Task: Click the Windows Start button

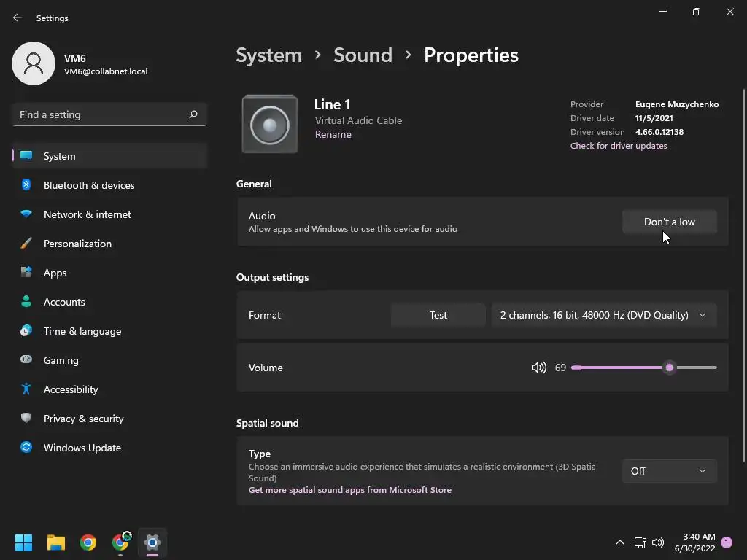Action: click(x=24, y=542)
